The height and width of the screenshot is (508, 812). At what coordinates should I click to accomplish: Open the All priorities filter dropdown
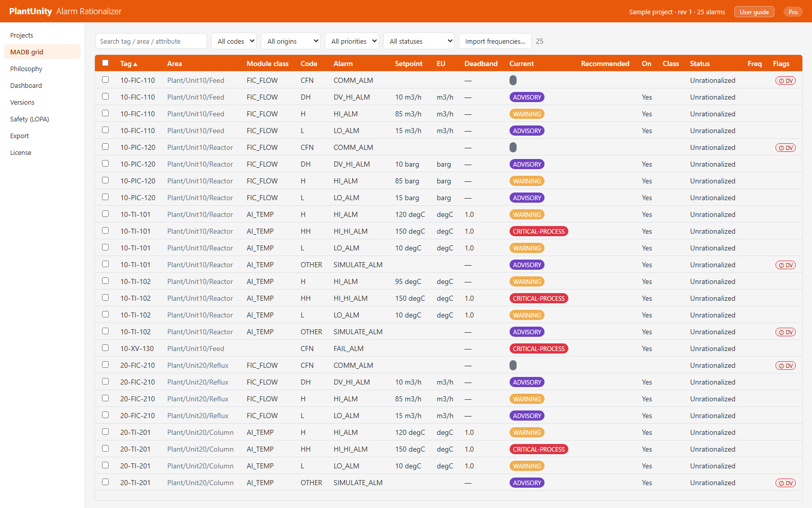(x=352, y=41)
